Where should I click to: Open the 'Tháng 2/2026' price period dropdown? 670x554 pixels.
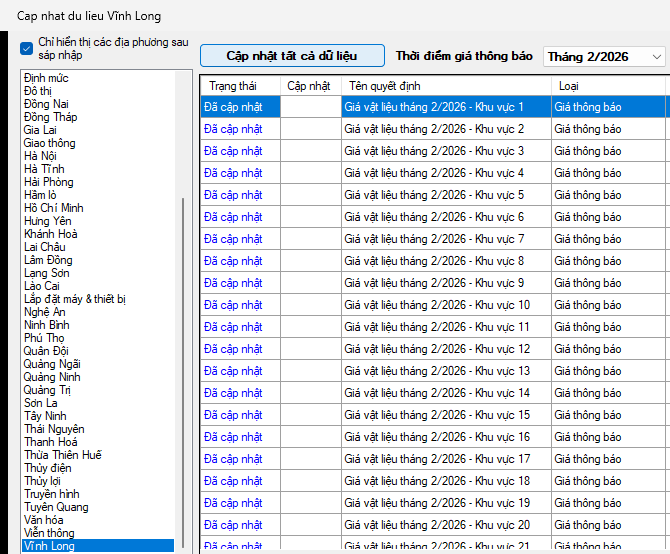click(604, 57)
